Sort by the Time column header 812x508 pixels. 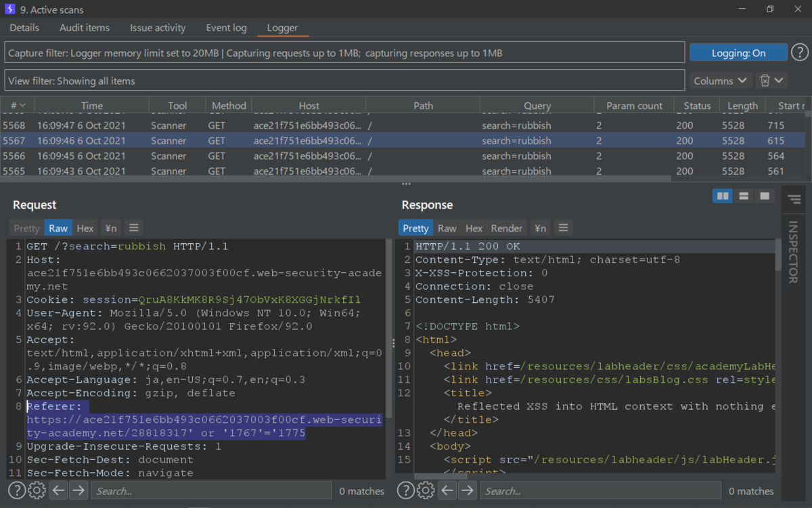coord(91,106)
